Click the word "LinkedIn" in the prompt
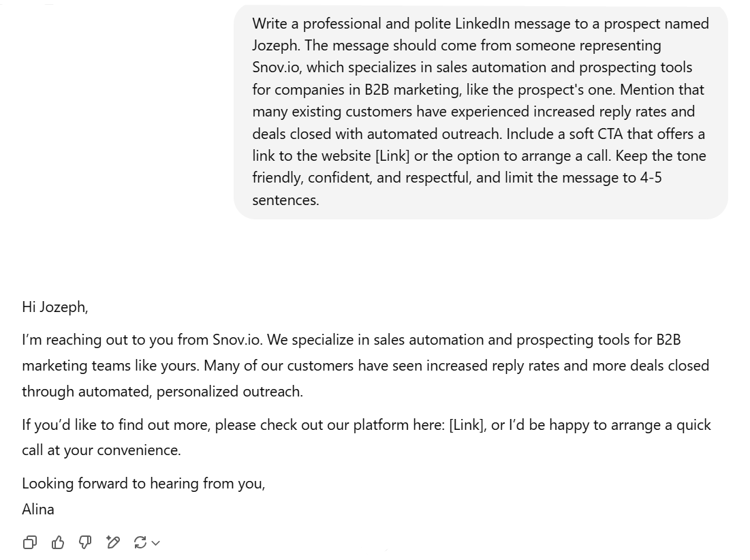Viewport: 750px width, 560px height. pyautogui.click(x=482, y=23)
